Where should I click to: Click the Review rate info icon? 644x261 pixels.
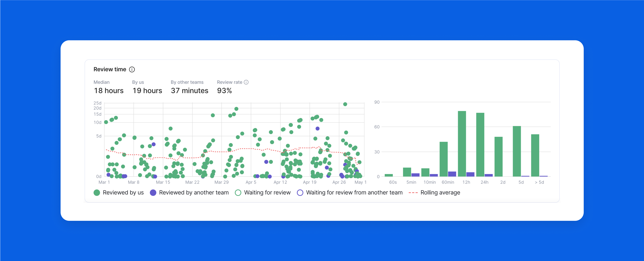click(x=246, y=82)
